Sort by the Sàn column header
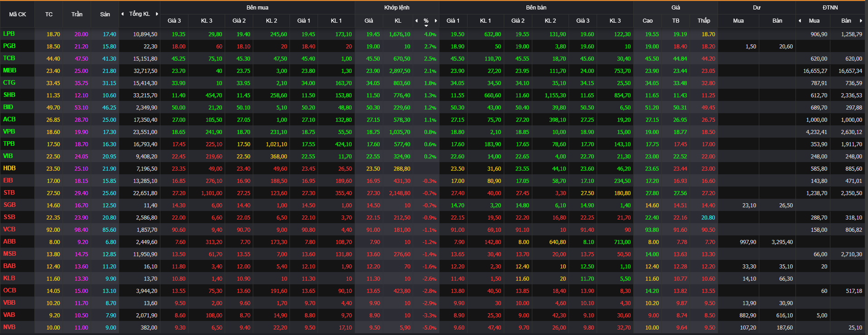Image resolution: width=868 pixels, height=335 pixels. [x=105, y=14]
